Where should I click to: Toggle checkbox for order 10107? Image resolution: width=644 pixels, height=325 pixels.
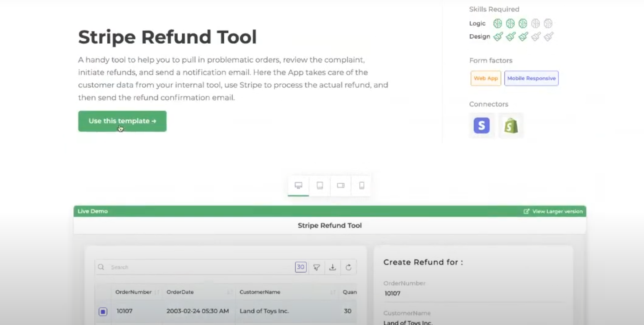click(x=103, y=312)
